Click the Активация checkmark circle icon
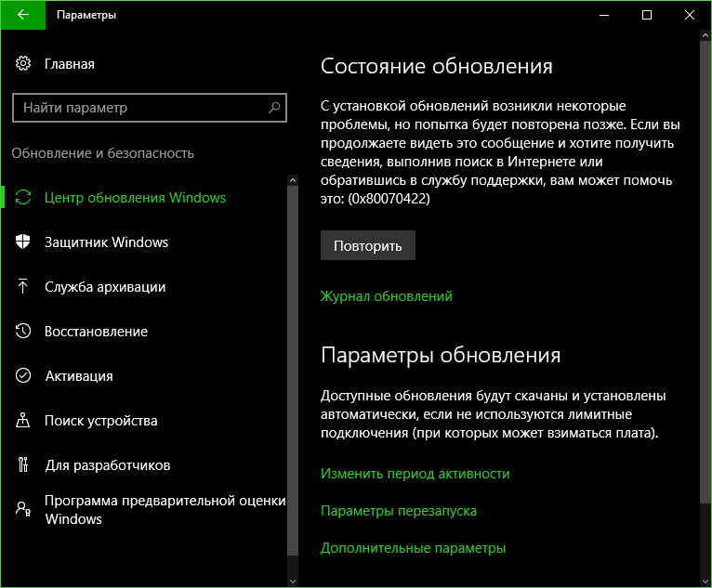The image size is (712, 588). (x=23, y=375)
